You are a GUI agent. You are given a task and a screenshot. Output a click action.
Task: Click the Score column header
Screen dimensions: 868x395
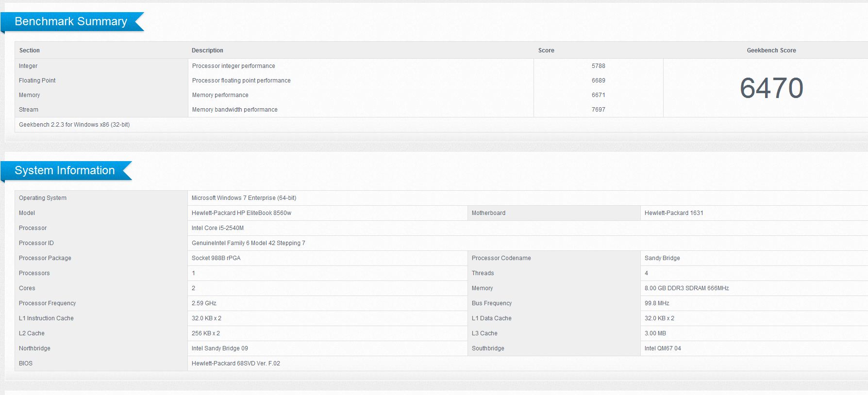tap(546, 50)
